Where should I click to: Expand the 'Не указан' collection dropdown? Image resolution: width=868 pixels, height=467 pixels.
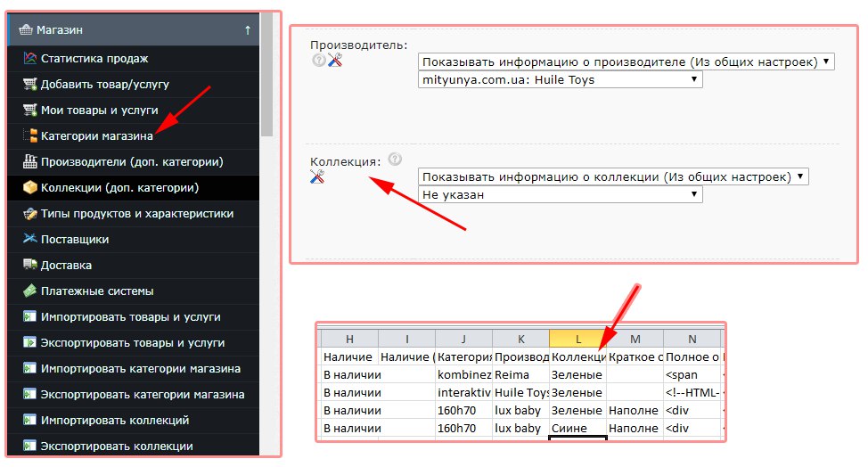coord(560,194)
